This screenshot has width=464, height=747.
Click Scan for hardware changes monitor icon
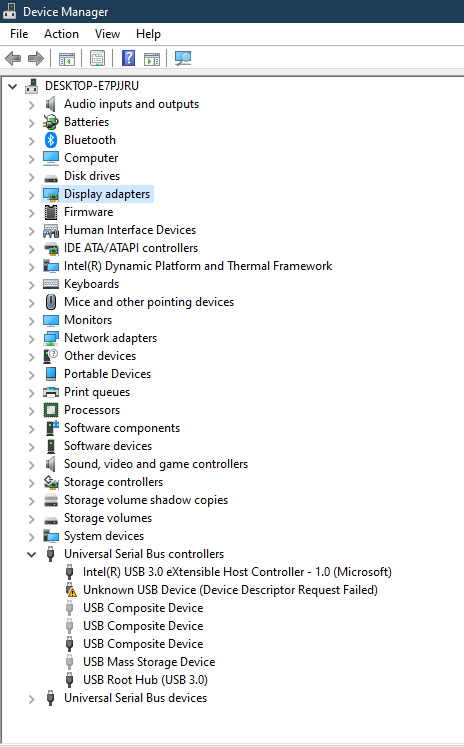click(x=182, y=59)
